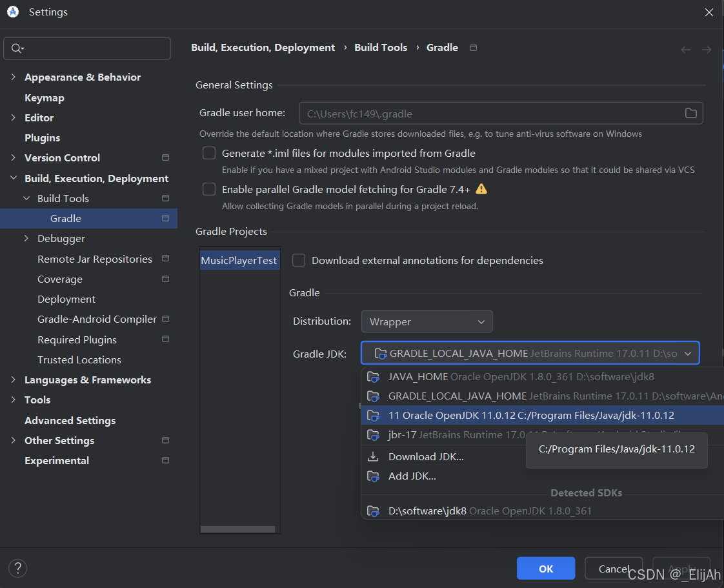Click the Android Studio logo icon in title bar
The height and width of the screenshot is (588, 724).
[x=13, y=12]
